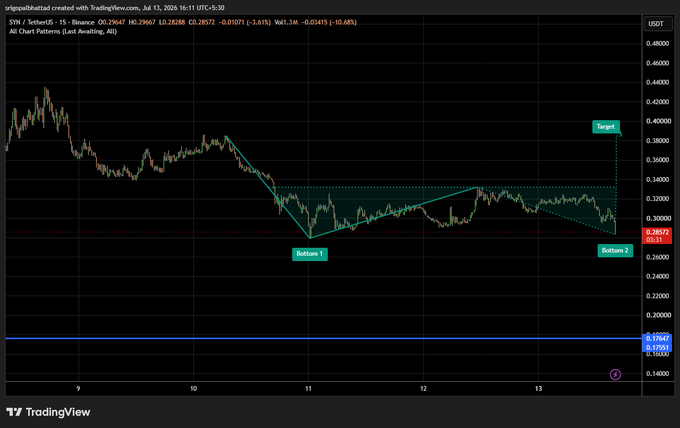Click date 10 on the time axis
The width and height of the screenshot is (680, 428).
pyautogui.click(x=193, y=389)
